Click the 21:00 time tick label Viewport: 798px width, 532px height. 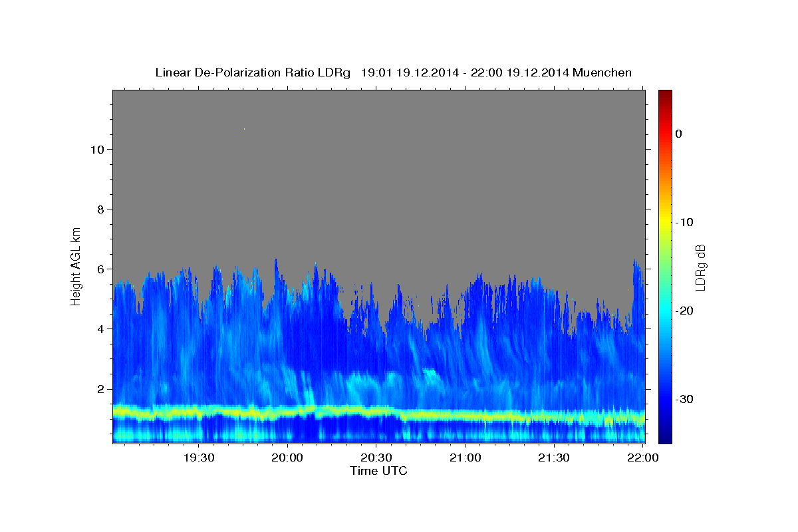point(465,458)
